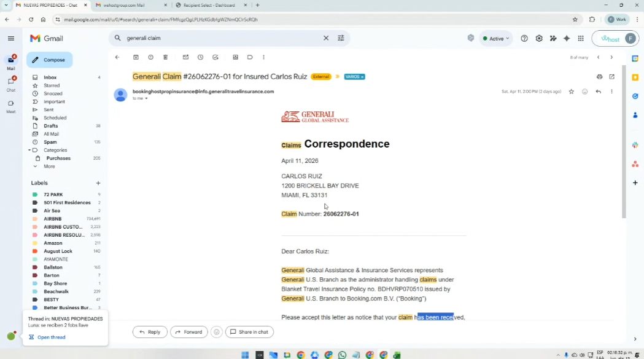
Task: Archive this email
Action: (x=136, y=57)
